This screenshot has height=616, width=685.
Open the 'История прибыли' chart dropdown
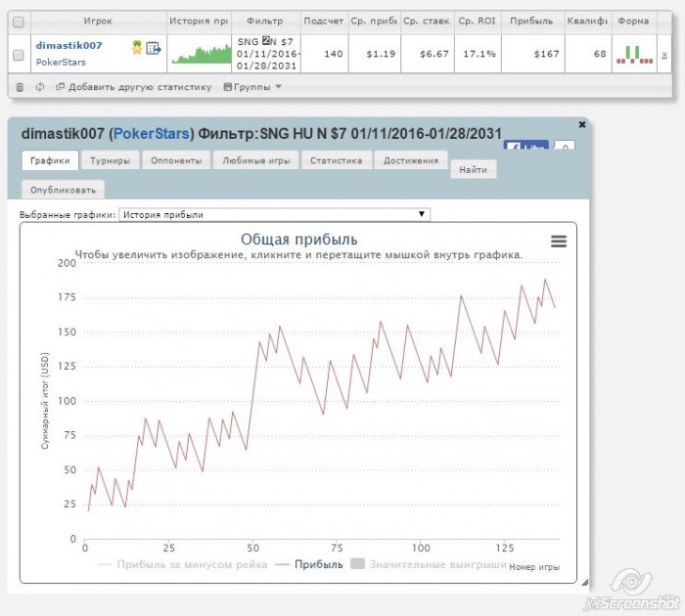[x=274, y=214]
